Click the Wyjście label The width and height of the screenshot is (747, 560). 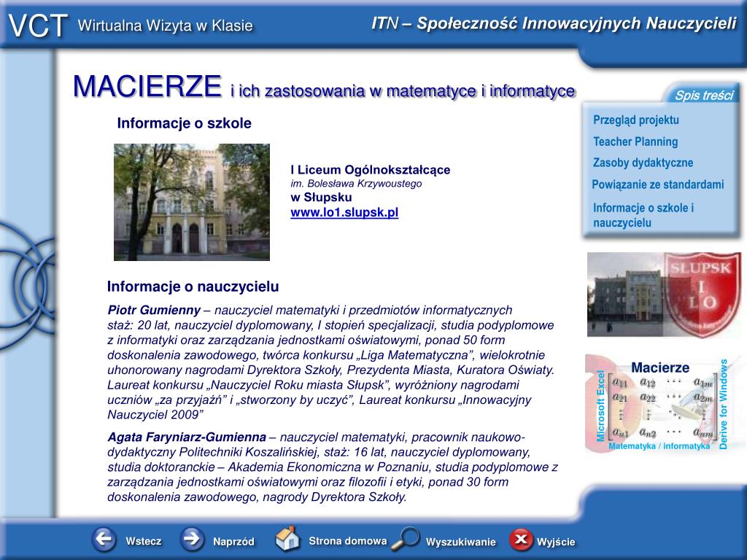tap(556, 542)
